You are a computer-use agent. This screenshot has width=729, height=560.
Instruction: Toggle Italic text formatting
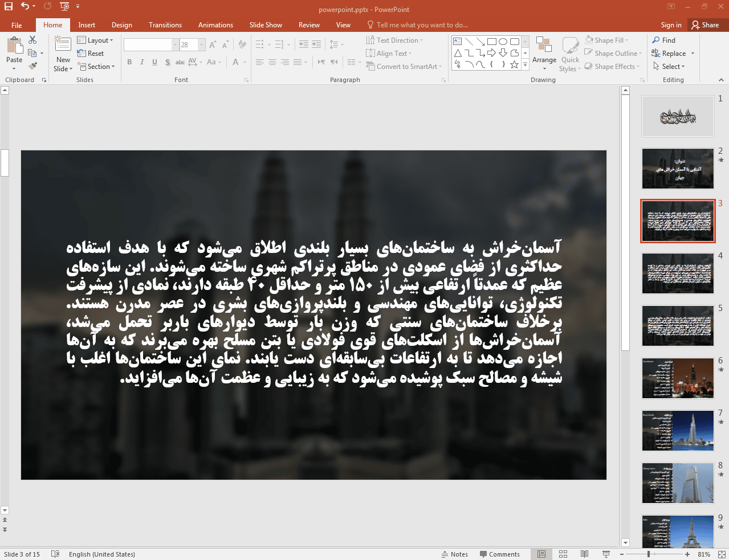[142, 62]
